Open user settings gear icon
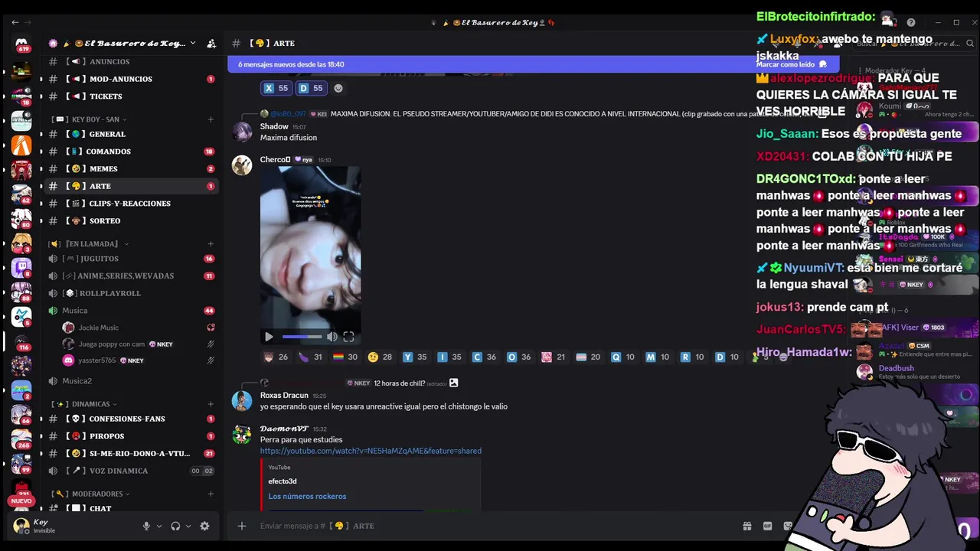The width and height of the screenshot is (980, 551). 204,526
